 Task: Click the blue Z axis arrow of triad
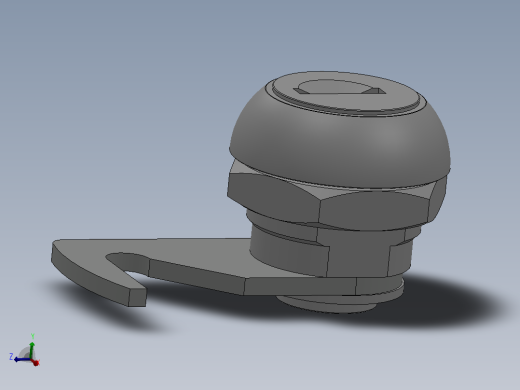pyautogui.click(x=22, y=360)
